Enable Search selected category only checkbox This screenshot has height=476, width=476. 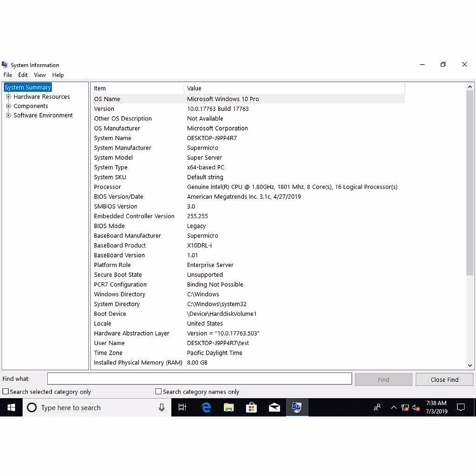coord(6,392)
